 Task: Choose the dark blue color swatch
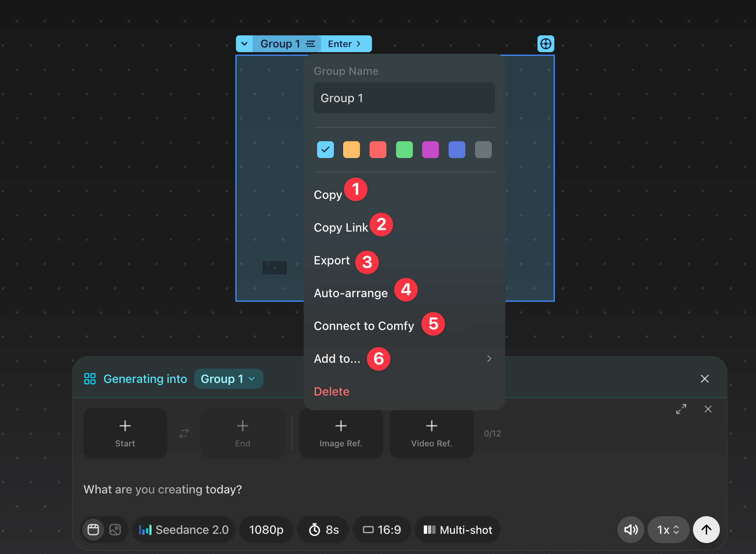coord(457,150)
